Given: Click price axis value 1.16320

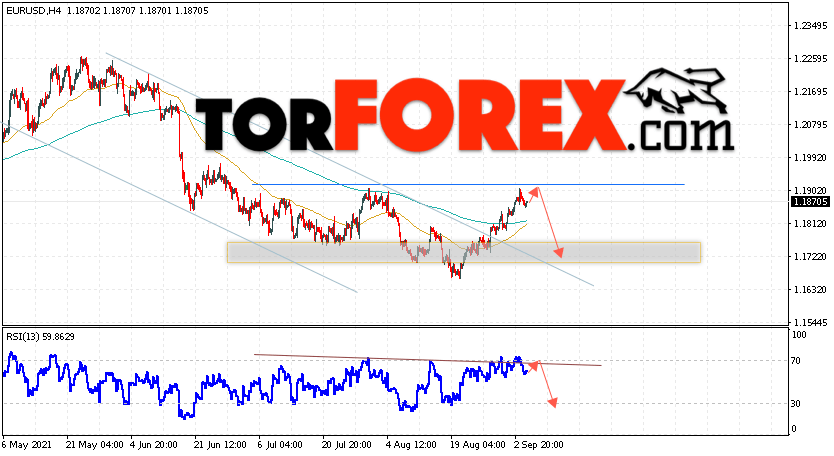Looking at the screenshot, I should (x=811, y=289).
